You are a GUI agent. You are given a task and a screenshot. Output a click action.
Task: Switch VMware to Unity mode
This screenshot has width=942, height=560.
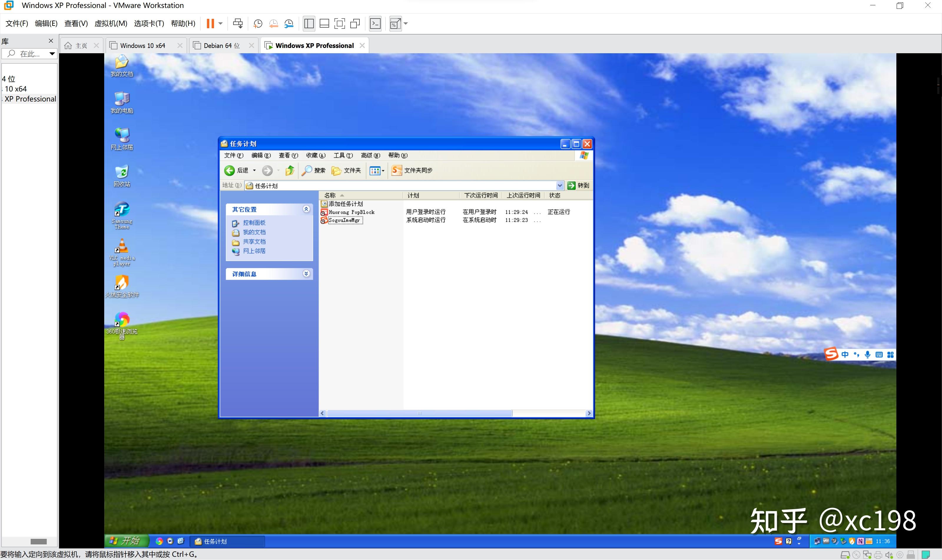[x=355, y=24]
